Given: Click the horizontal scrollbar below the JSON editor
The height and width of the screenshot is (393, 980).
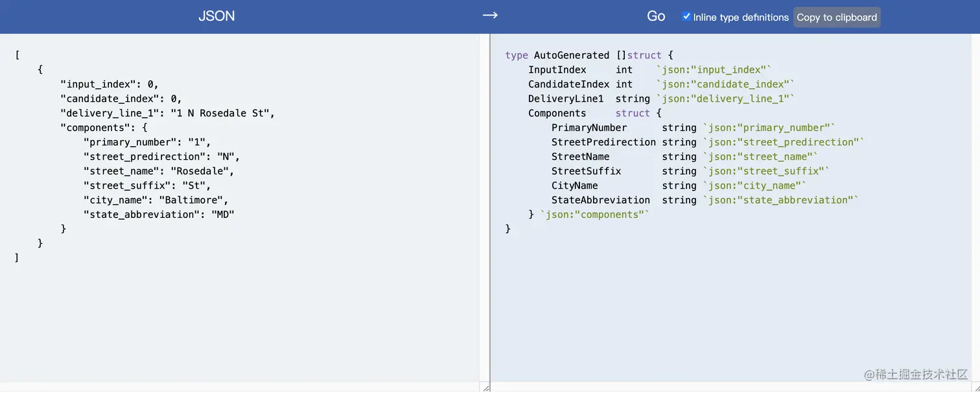Looking at the screenshot, I should [240, 387].
